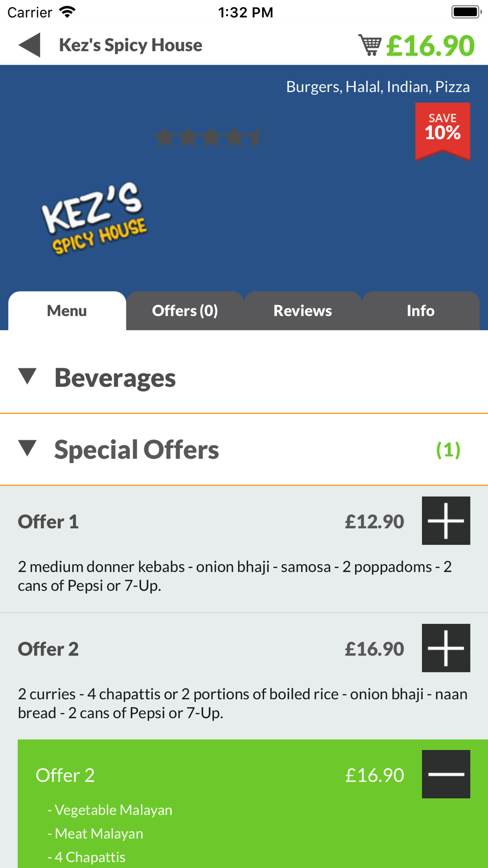This screenshot has height=868, width=488.
Task: Open the Reviews tab
Action: coord(303,311)
